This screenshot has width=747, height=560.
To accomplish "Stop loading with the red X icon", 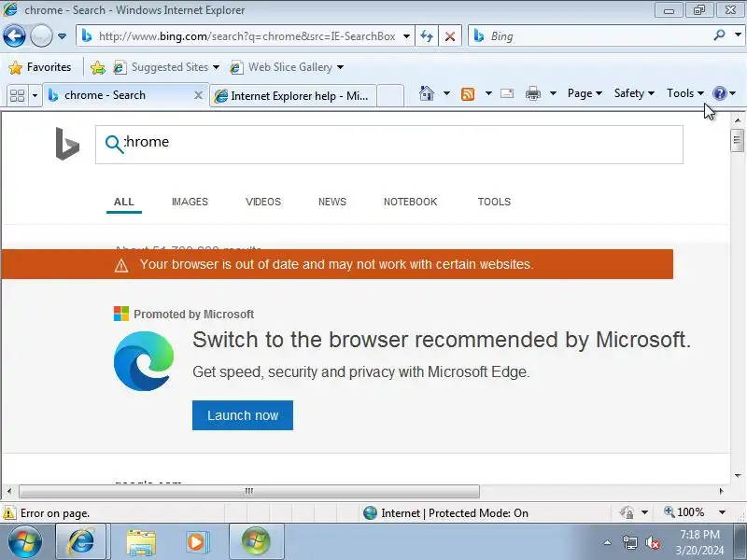I will [450, 36].
